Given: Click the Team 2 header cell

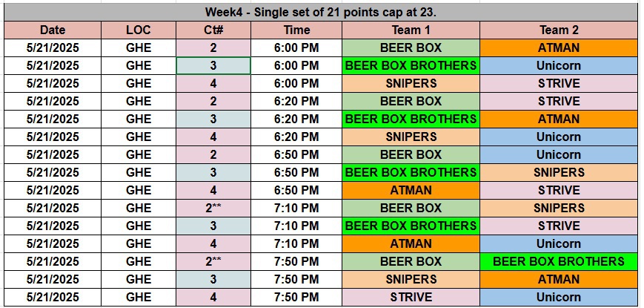Looking at the screenshot, I should (x=558, y=30).
